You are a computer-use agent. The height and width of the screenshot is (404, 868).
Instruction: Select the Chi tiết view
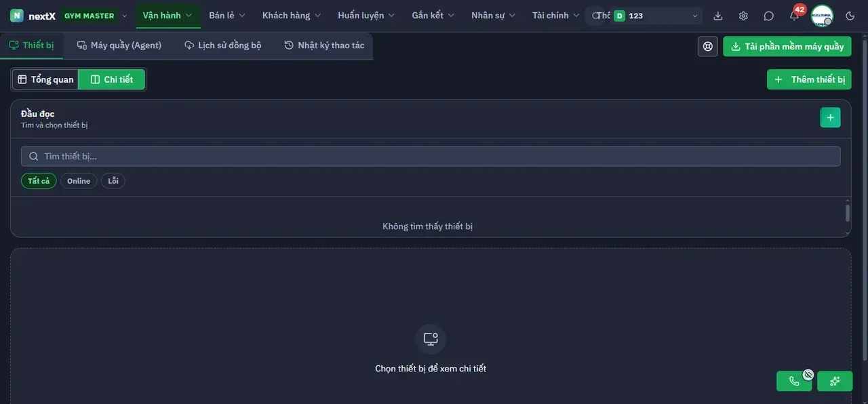coord(112,79)
